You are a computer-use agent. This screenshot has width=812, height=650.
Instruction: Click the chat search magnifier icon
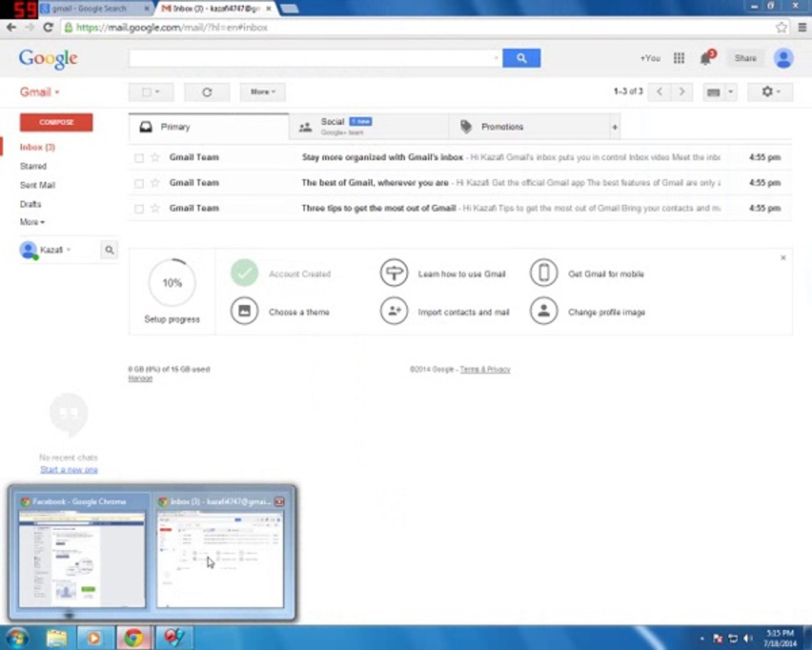(109, 249)
